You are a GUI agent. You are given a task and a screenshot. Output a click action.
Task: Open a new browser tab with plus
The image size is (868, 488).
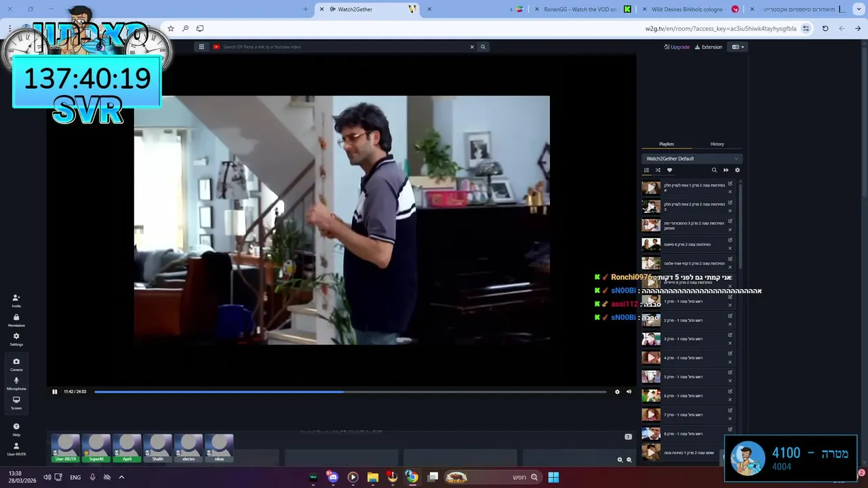click(x=305, y=9)
